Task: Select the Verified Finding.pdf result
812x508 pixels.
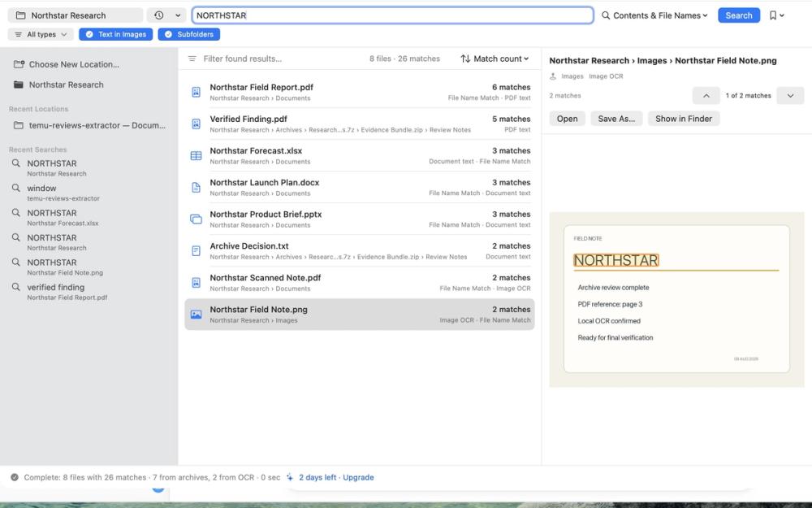Action: pos(360,124)
